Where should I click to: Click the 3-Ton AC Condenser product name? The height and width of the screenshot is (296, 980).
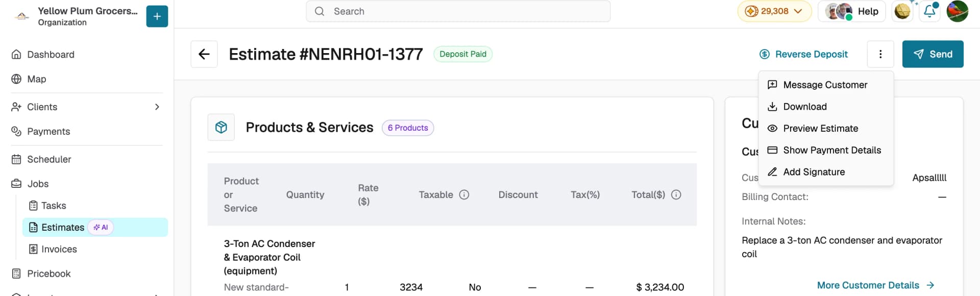pyautogui.click(x=269, y=257)
